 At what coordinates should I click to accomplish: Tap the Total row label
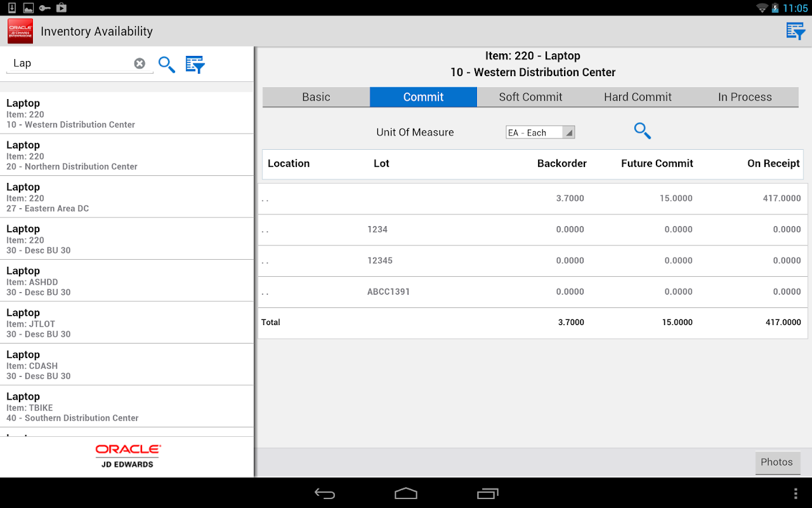[x=271, y=323]
